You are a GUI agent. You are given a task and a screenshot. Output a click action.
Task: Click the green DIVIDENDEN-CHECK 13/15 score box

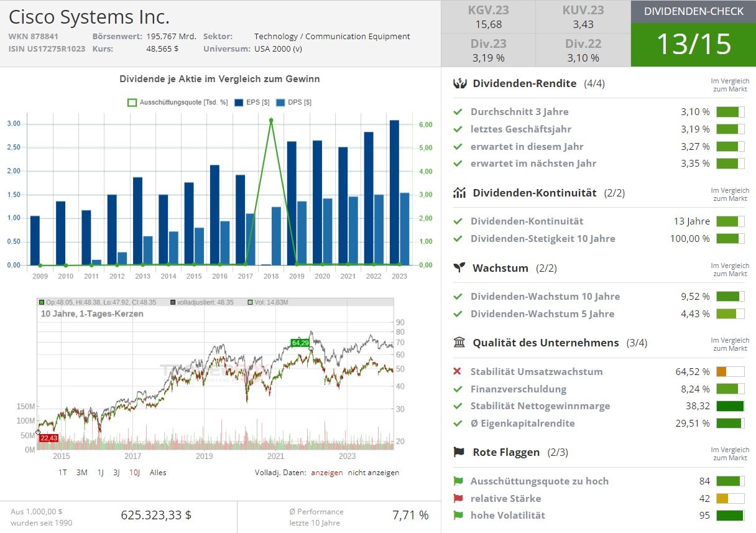(693, 34)
